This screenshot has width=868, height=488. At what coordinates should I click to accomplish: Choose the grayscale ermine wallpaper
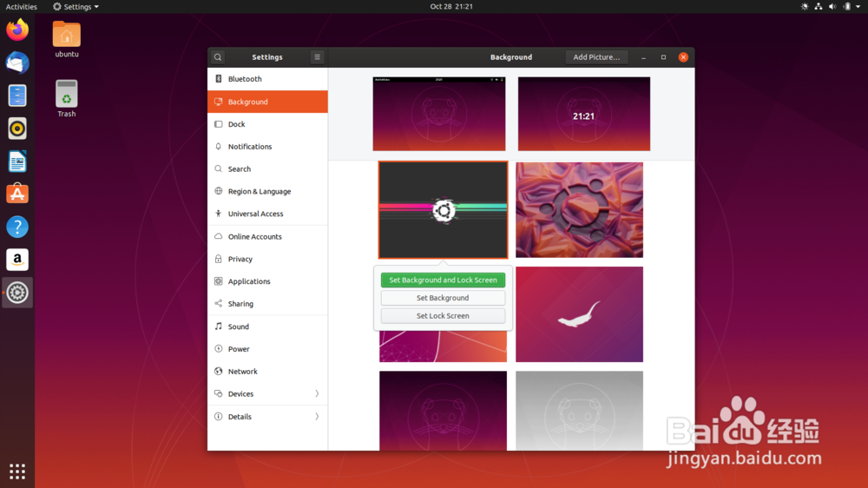coord(579,411)
